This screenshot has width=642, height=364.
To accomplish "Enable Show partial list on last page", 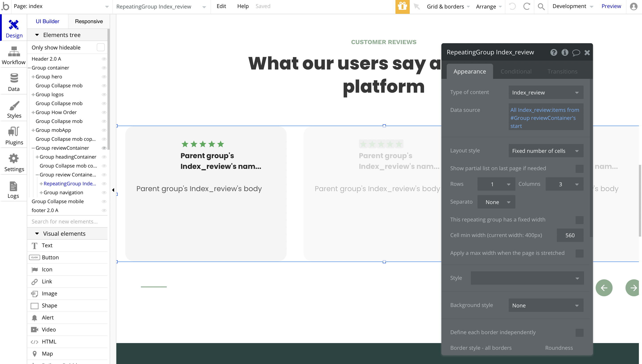I will coord(579,169).
